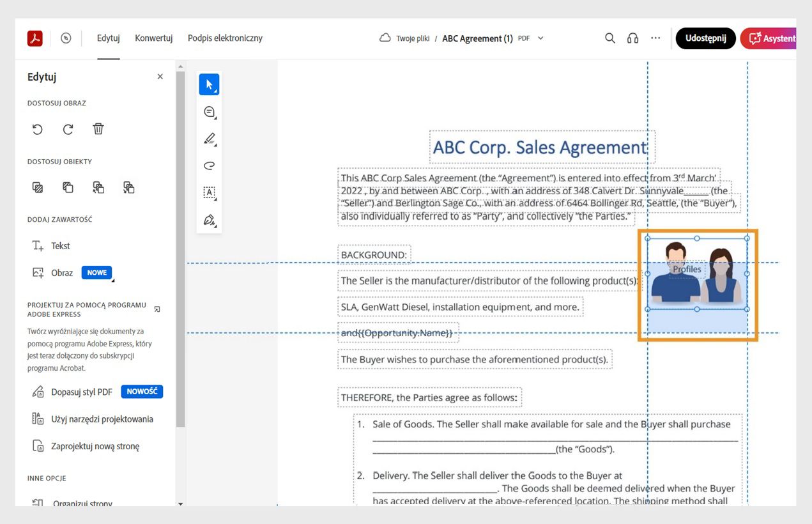Click the second arrange objects icon
Screen dimensions: 812x524
pos(68,187)
